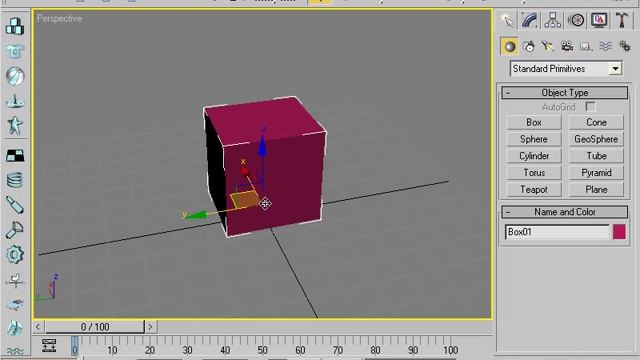Click the reactor Wind weathervane icon
Screen dimensions: 640x360
coord(15,280)
